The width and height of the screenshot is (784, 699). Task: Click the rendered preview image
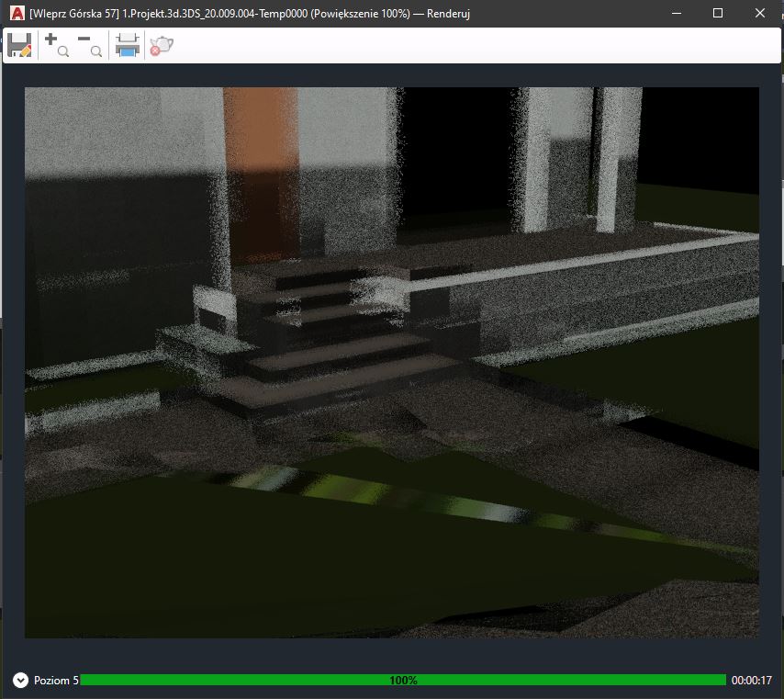(390, 363)
